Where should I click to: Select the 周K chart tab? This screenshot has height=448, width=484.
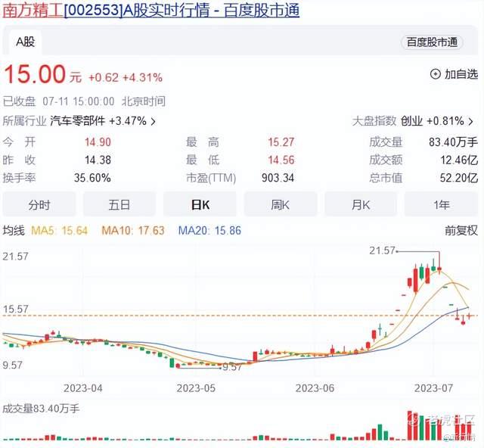click(x=281, y=204)
